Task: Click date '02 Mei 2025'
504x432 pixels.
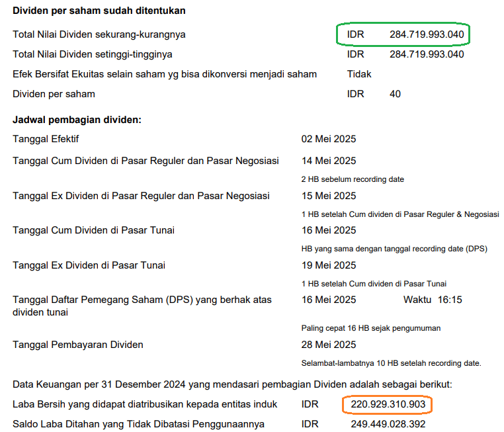Action: coord(329,139)
